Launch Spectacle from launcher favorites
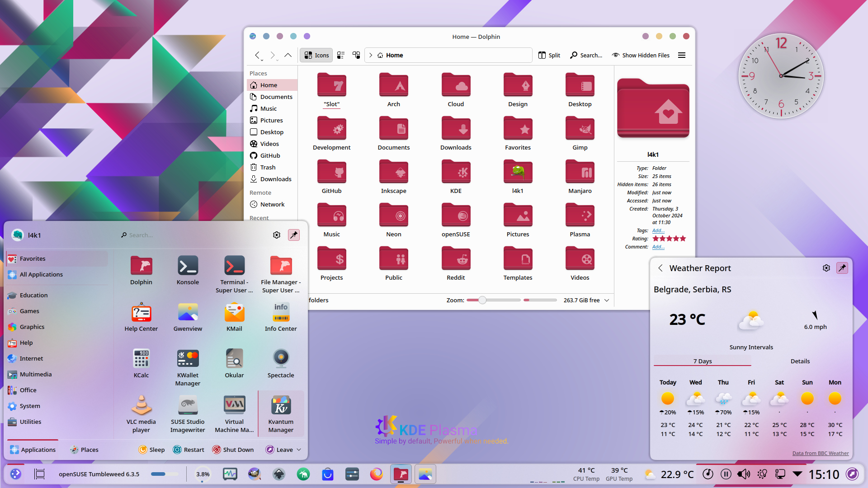This screenshot has width=868, height=488. [281, 364]
